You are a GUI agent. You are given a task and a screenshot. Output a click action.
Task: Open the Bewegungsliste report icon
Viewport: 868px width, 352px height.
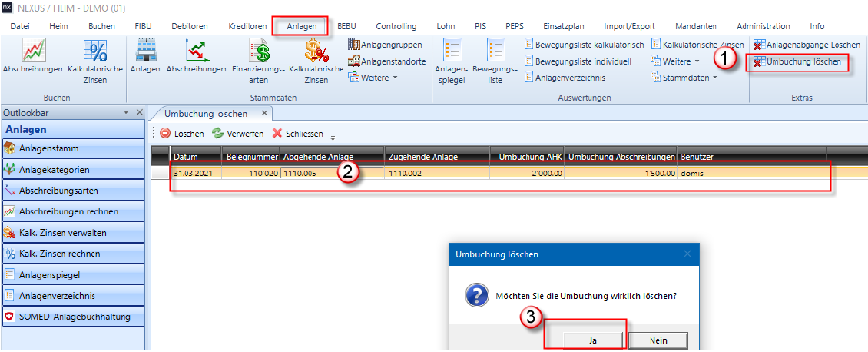tap(495, 61)
